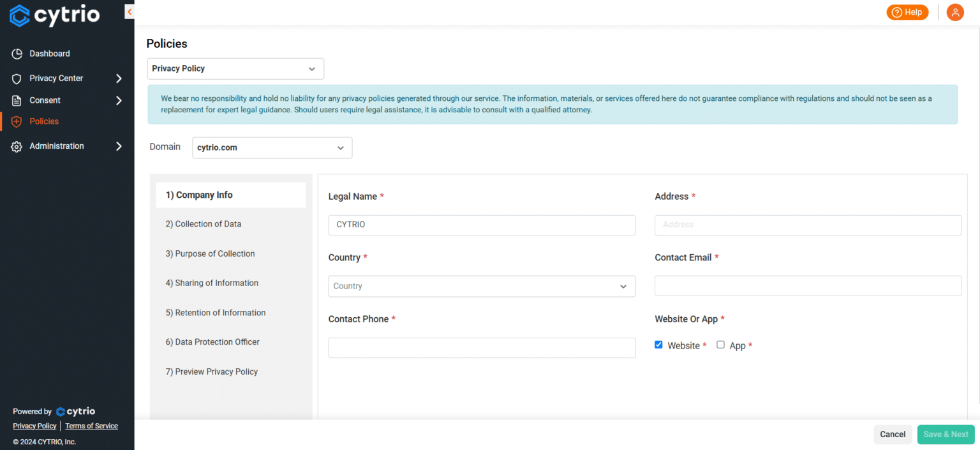
Task: Enable the App checkbox
Action: [720, 344]
